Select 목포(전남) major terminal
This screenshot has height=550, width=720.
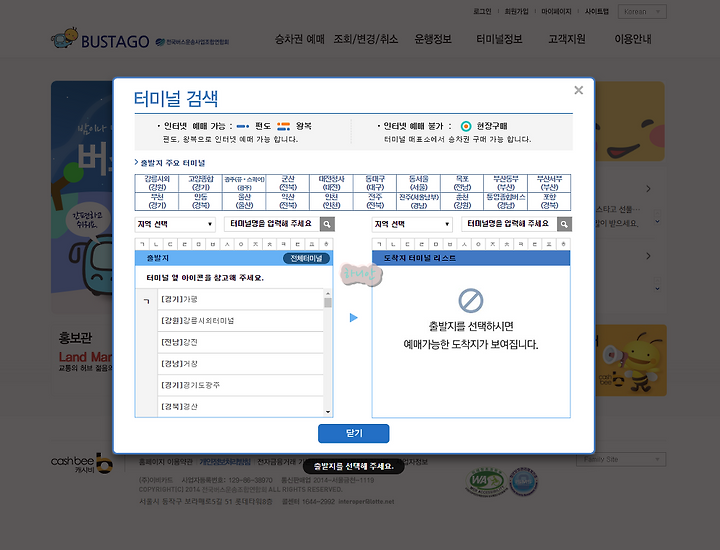(x=462, y=183)
